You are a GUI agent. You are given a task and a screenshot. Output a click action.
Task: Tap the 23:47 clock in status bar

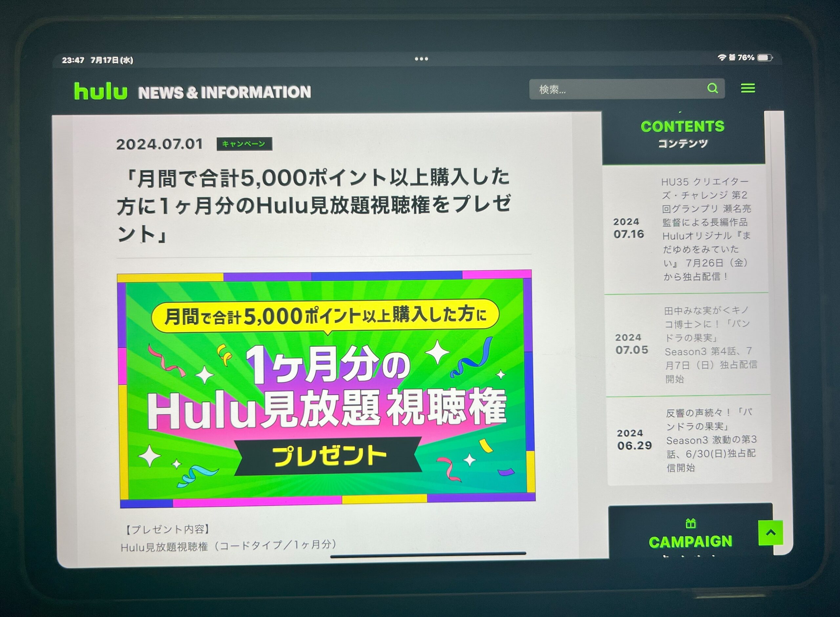(x=73, y=60)
